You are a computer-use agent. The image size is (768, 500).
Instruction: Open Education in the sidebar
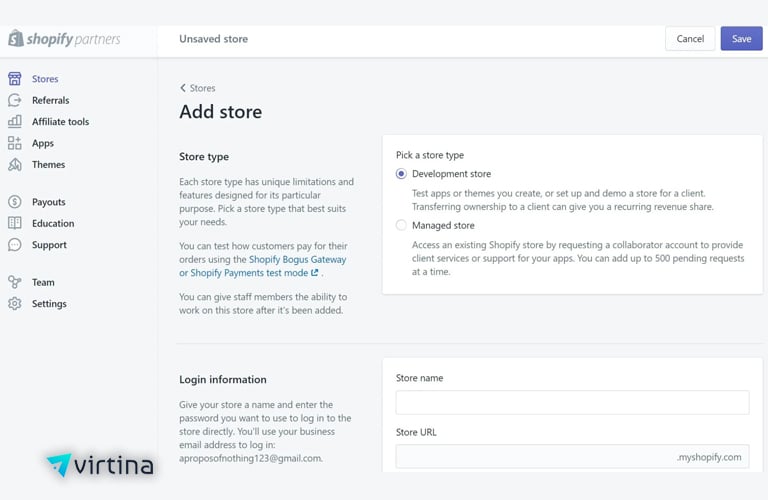point(53,224)
